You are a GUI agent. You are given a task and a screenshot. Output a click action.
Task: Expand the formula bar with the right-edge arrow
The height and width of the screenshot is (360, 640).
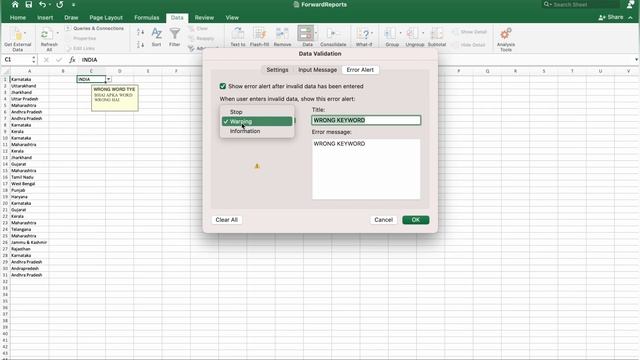[x=636, y=60]
